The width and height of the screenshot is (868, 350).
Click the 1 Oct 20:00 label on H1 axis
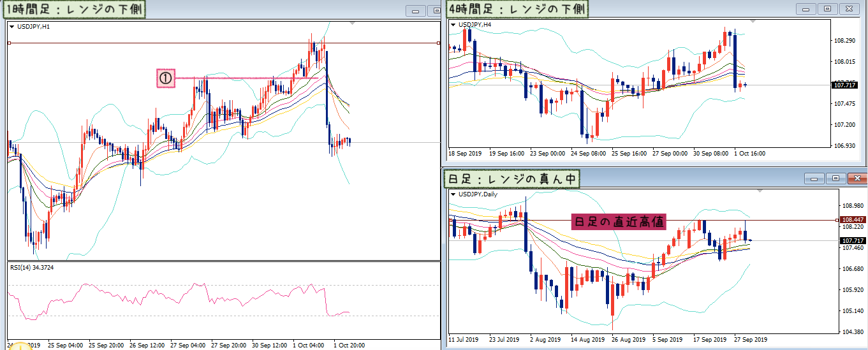point(349,345)
